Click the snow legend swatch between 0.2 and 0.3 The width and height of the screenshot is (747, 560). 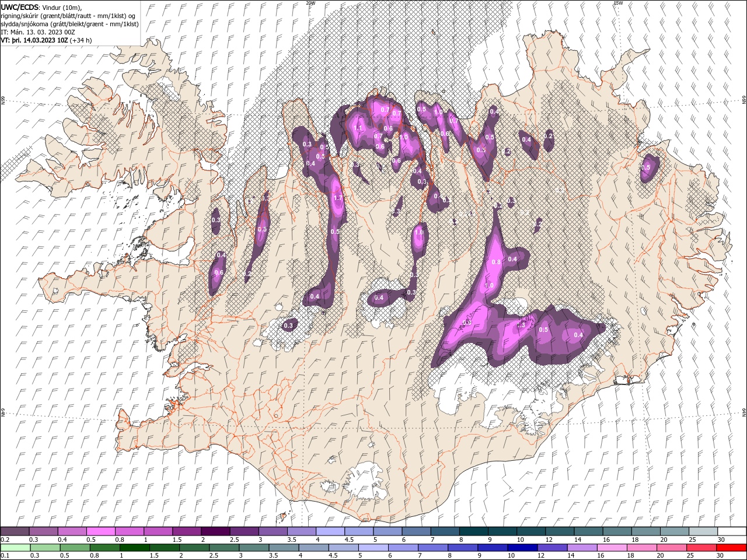pos(15,531)
